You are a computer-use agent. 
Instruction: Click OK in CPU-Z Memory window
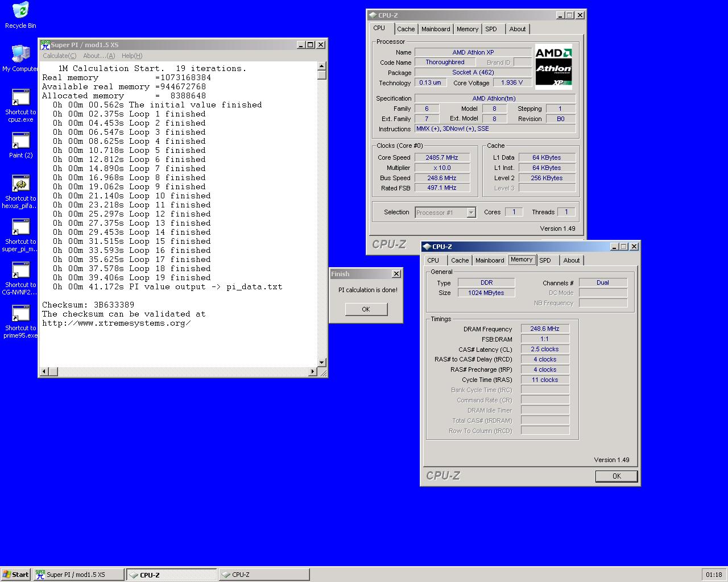pyautogui.click(x=617, y=476)
